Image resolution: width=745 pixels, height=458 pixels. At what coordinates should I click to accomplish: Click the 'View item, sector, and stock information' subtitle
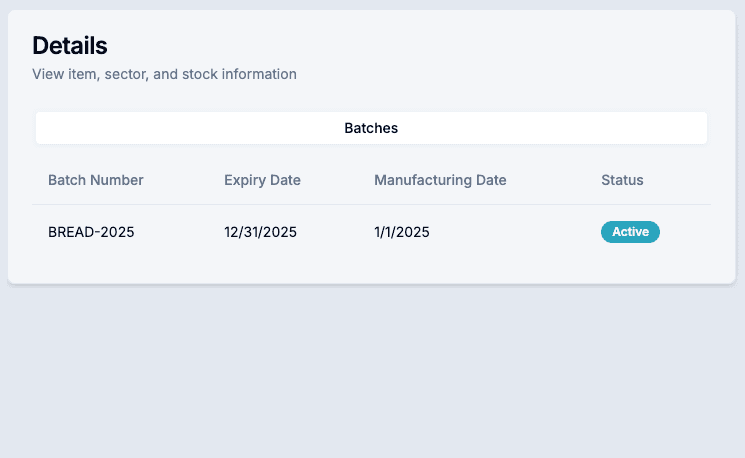(x=164, y=74)
